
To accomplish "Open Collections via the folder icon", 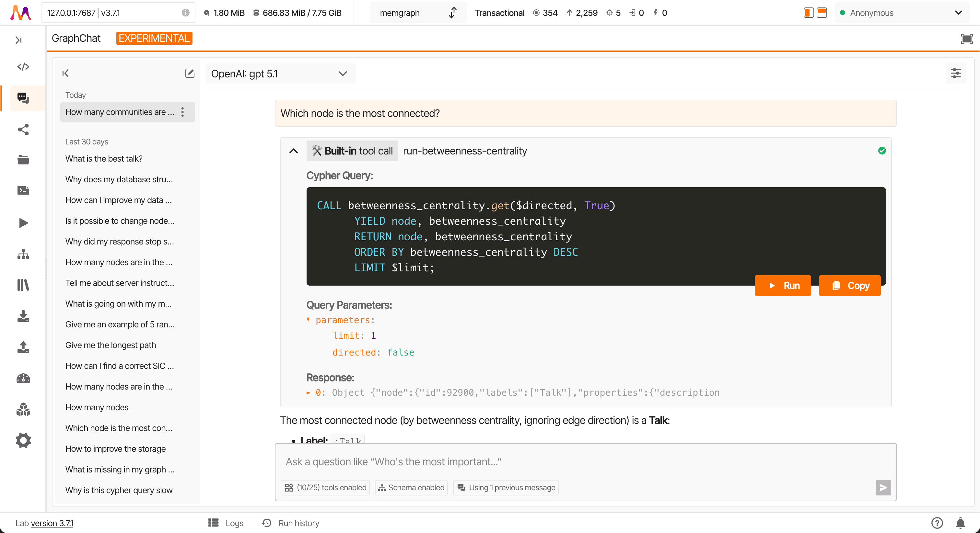I will [23, 160].
